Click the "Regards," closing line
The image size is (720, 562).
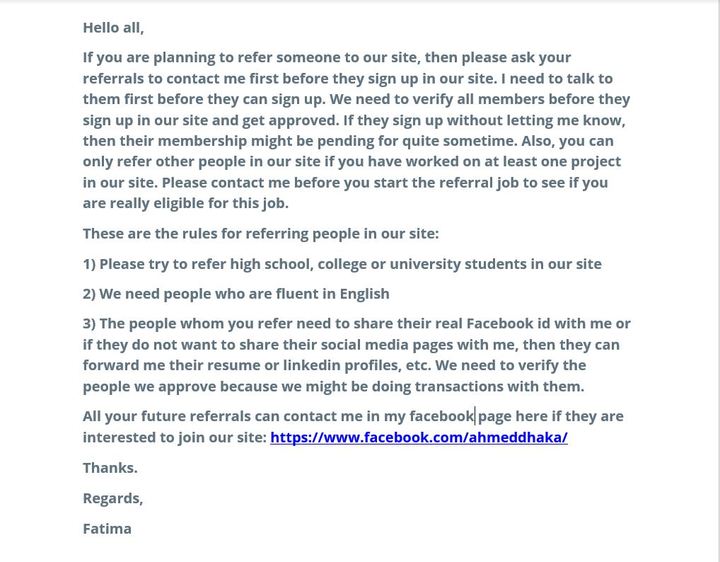click(113, 498)
